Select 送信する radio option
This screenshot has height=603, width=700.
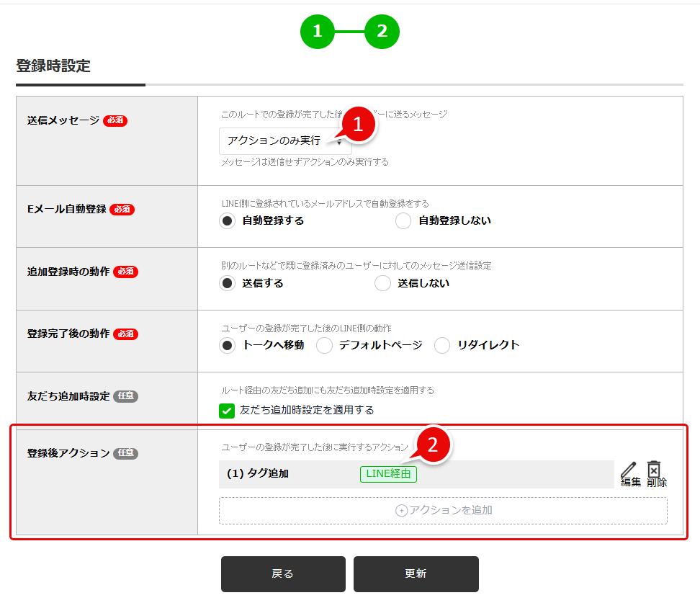228,284
